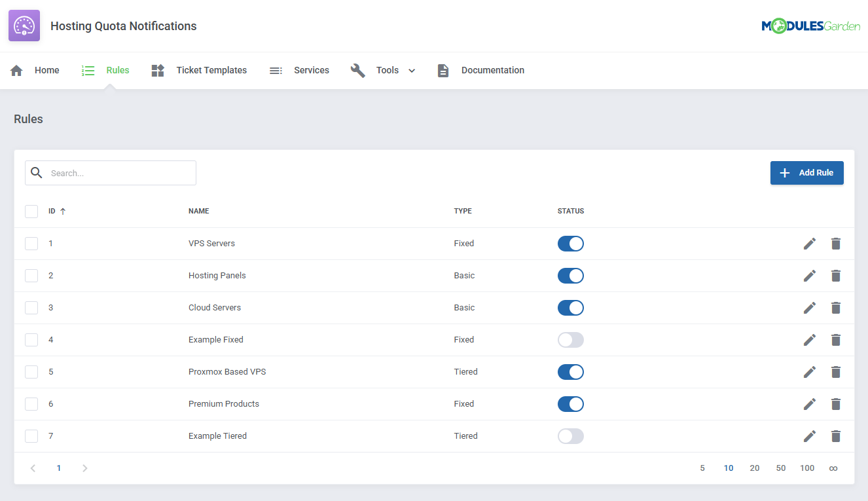Check the select-all checkbox in table header
Screen dimensions: 868x501
(31, 211)
